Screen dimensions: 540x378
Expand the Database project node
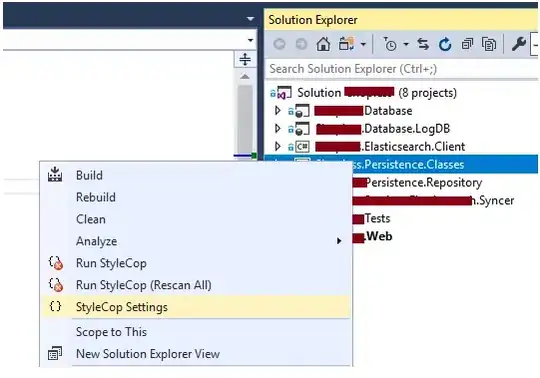pos(278,111)
